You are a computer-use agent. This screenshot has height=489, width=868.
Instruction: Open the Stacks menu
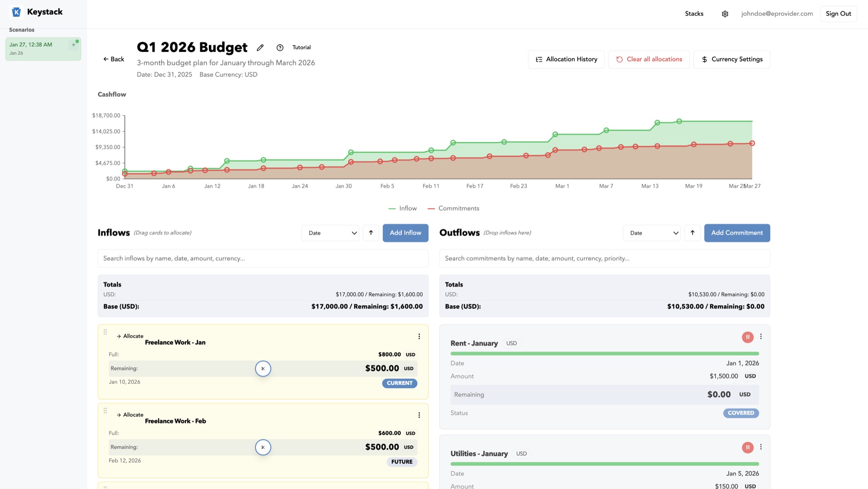[x=694, y=14]
